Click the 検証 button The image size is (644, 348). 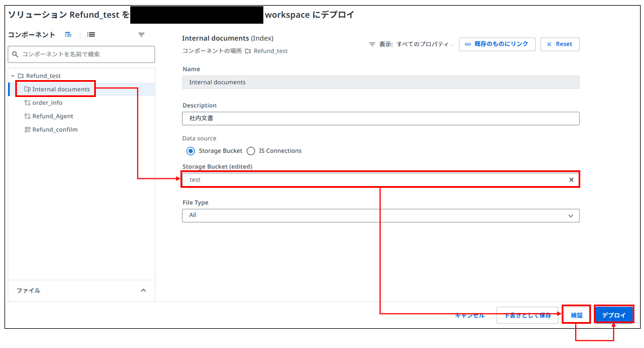coord(577,315)
